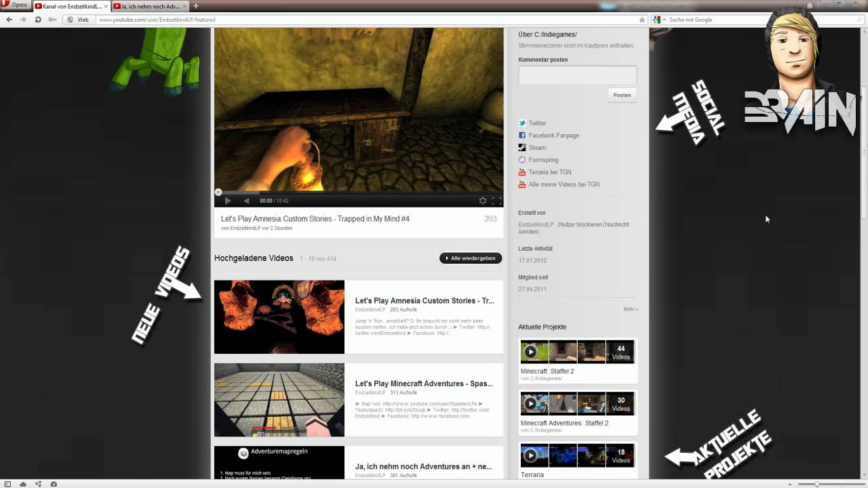Click the '18 Videos' playlist count badge
The width and height of the screenshot is (868, 488).
tap(620, 455)
